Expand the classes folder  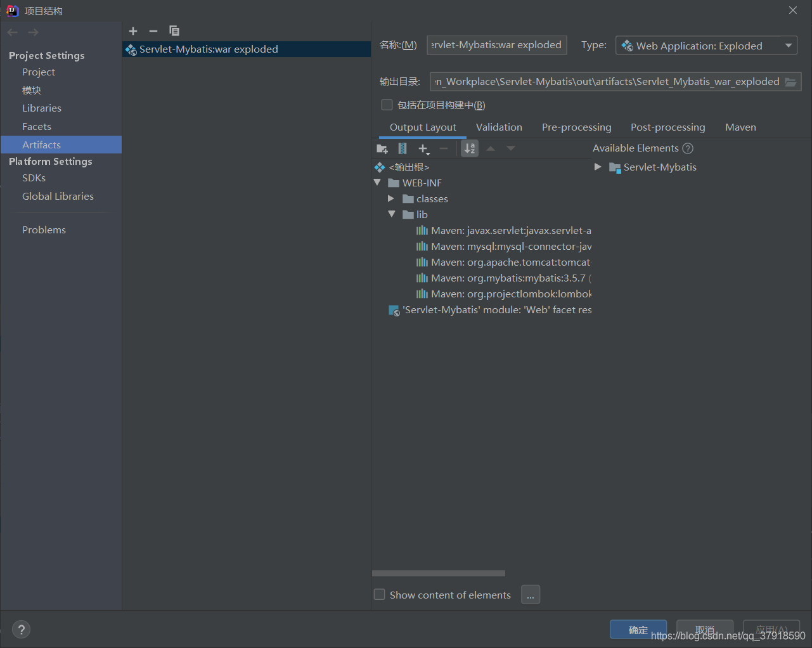[391, 199]
